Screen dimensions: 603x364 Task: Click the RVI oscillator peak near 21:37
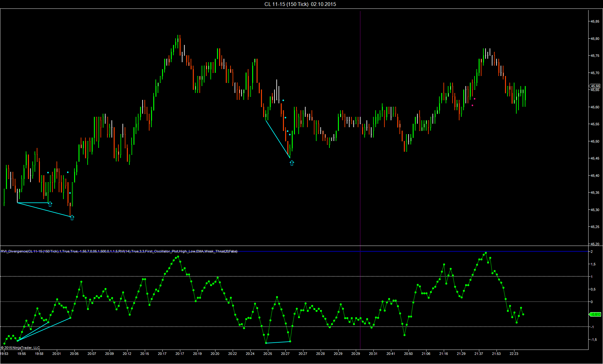(x=486, y=253)
